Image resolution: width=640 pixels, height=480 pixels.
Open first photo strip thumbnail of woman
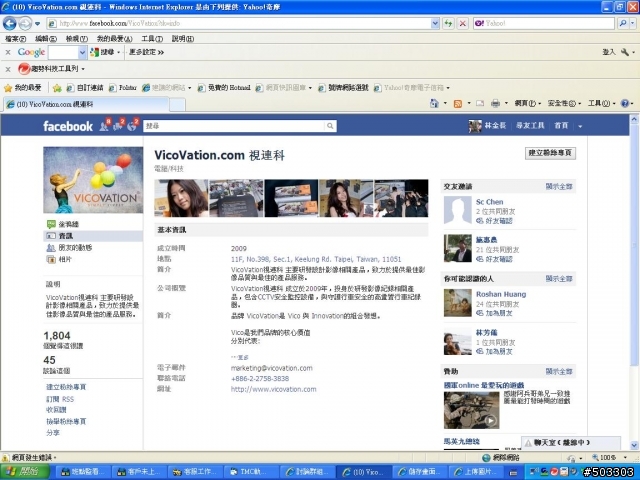181,198
